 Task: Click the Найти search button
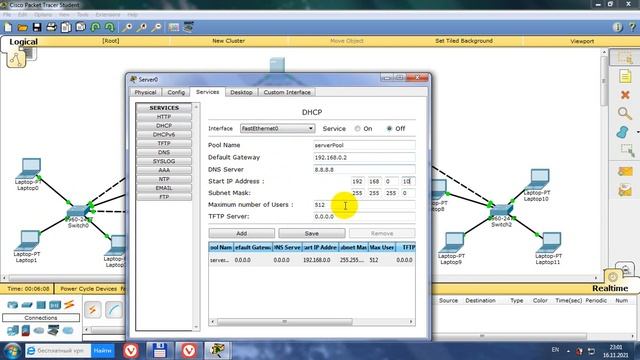click(x=102, y=351)
